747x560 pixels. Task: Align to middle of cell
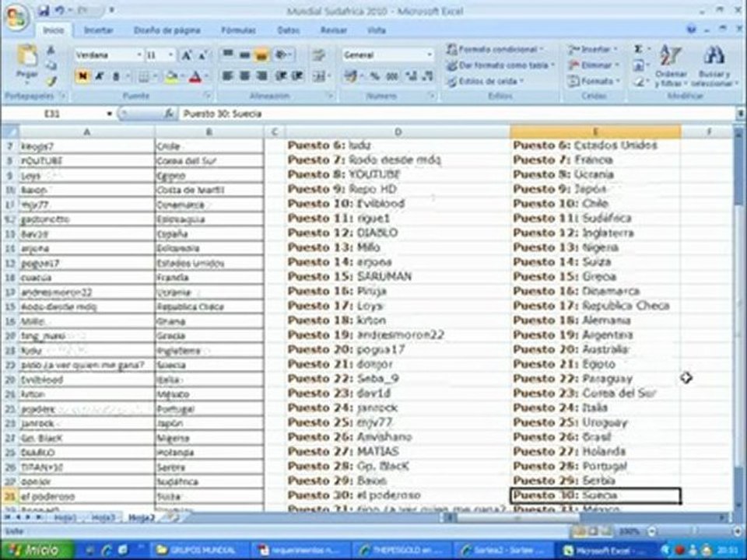245,54
